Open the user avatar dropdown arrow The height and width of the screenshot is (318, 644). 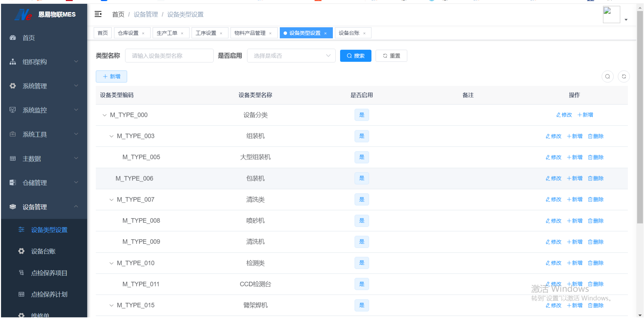(626, 20)
